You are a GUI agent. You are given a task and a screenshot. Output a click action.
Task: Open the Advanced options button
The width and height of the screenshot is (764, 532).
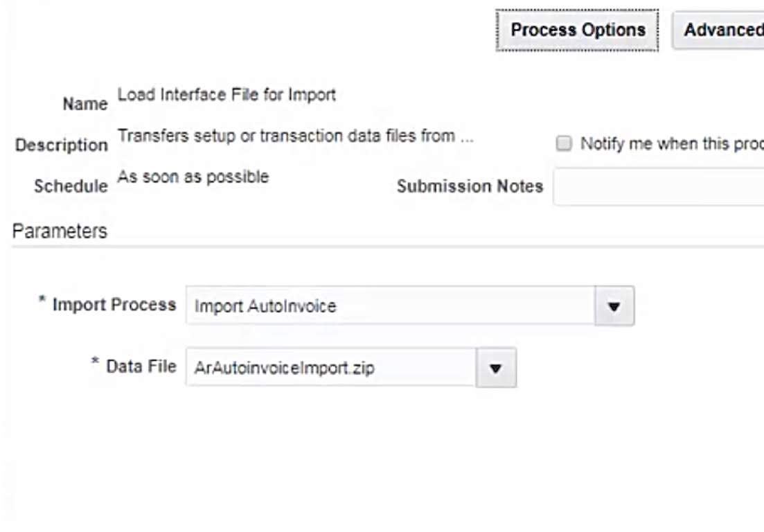720,30
